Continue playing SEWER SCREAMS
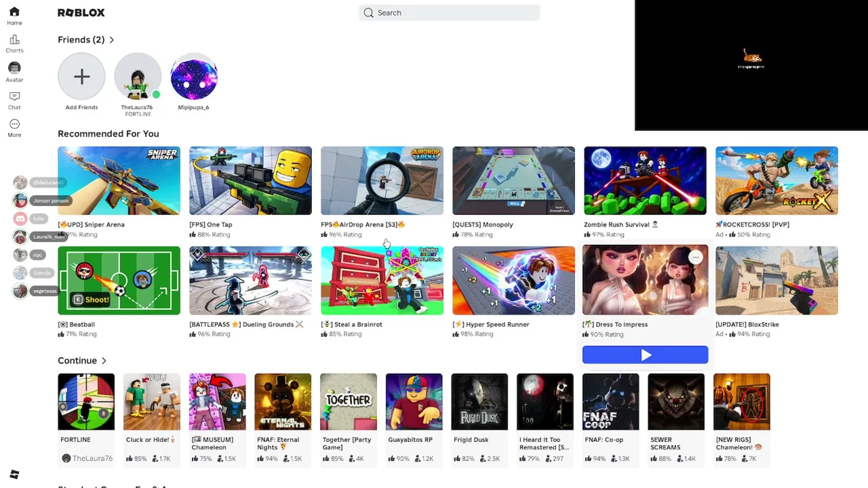 tap(676, 402)
